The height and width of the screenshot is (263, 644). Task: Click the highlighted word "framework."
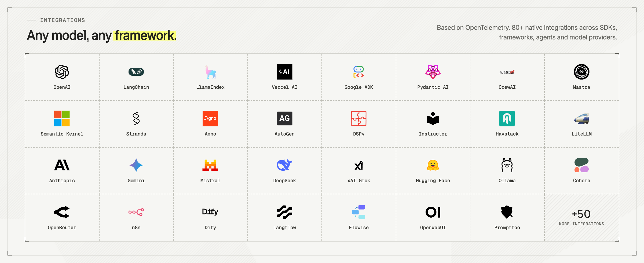point(145,36)
